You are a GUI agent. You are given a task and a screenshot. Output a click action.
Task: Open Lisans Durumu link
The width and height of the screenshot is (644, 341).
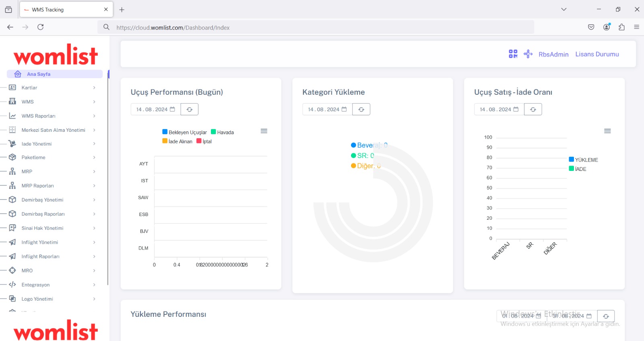[x=597, y=54]
